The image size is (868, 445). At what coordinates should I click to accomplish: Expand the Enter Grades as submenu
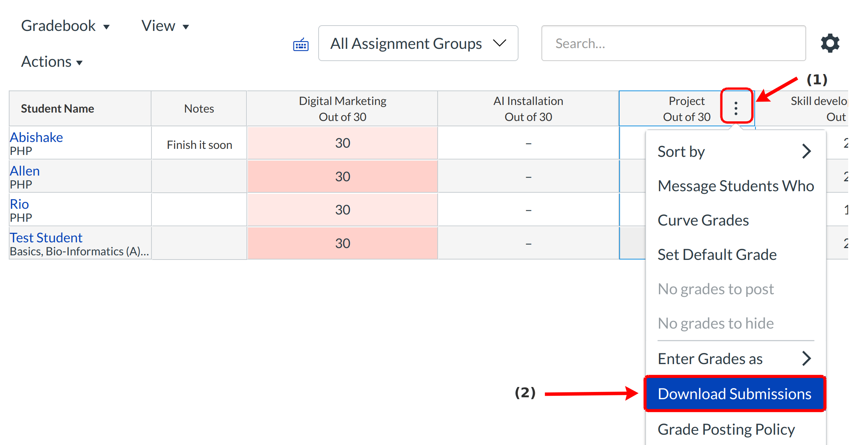pyautogui.click(x=734, y=359)
